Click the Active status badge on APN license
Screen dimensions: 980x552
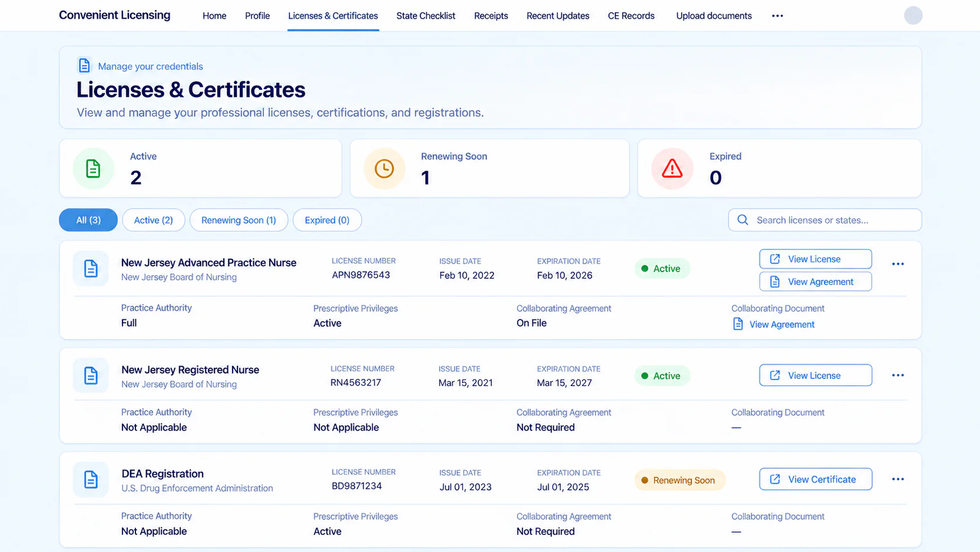tap(662, 269)
